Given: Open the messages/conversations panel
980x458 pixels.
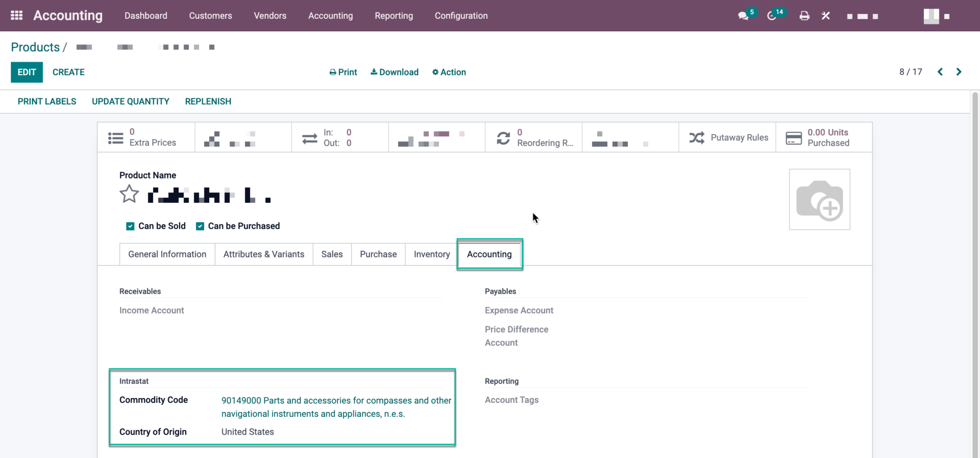Looking at the screenshot, I should pos(743,15).
